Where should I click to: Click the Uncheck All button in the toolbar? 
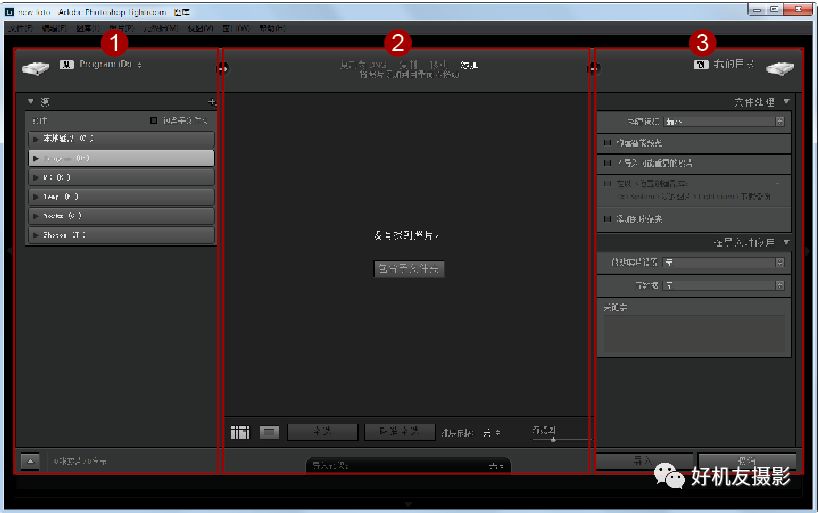pyautogui.click(x=399, y=432)
